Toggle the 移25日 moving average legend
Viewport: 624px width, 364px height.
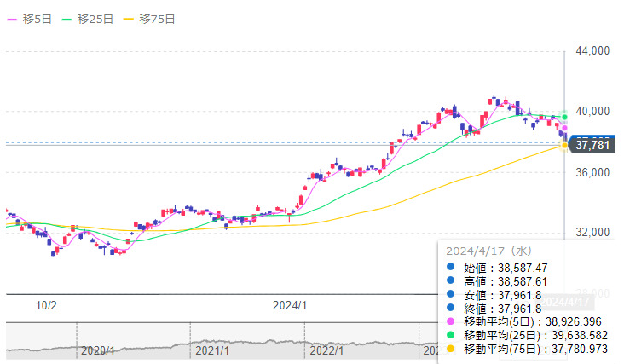coord(89,19)
